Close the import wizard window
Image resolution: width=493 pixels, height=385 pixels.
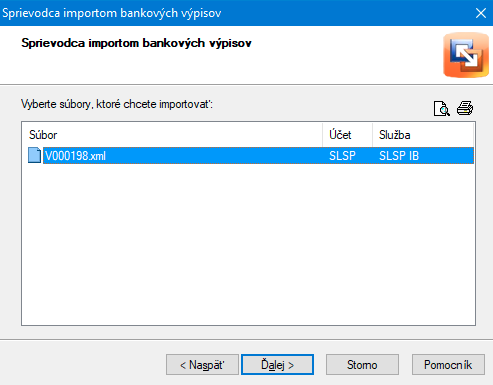click(x=481, y=13)
